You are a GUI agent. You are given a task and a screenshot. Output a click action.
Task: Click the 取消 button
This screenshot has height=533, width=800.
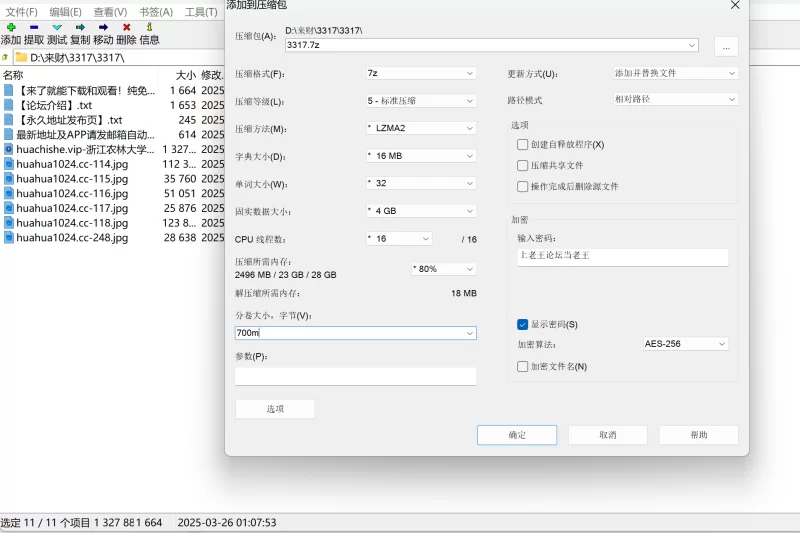click(608, 435)
